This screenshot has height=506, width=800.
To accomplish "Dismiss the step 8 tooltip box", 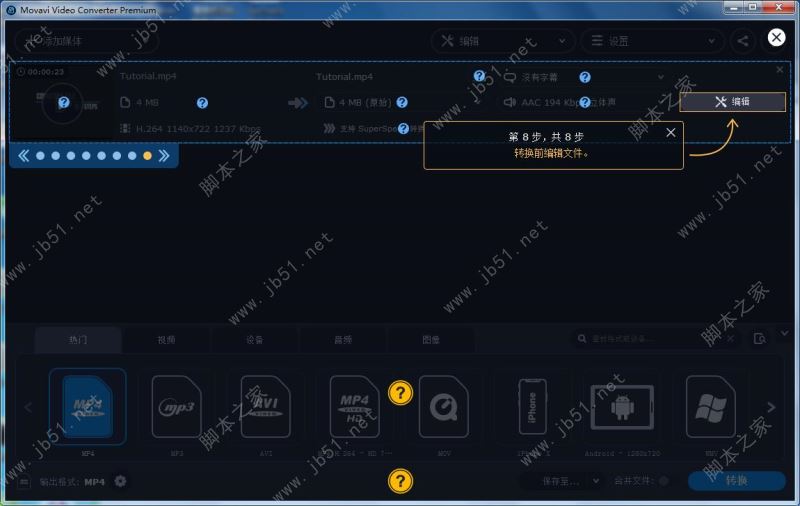I will (670, 133).
